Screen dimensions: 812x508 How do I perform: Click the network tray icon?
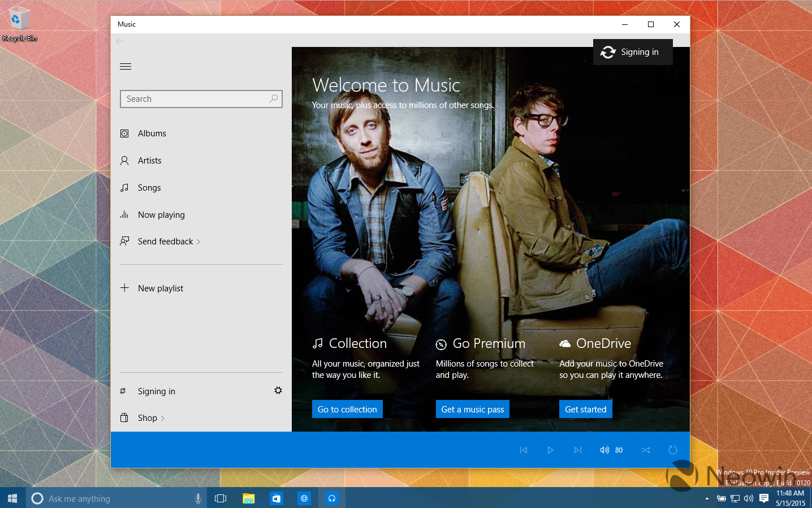click(x=735, y=498)
